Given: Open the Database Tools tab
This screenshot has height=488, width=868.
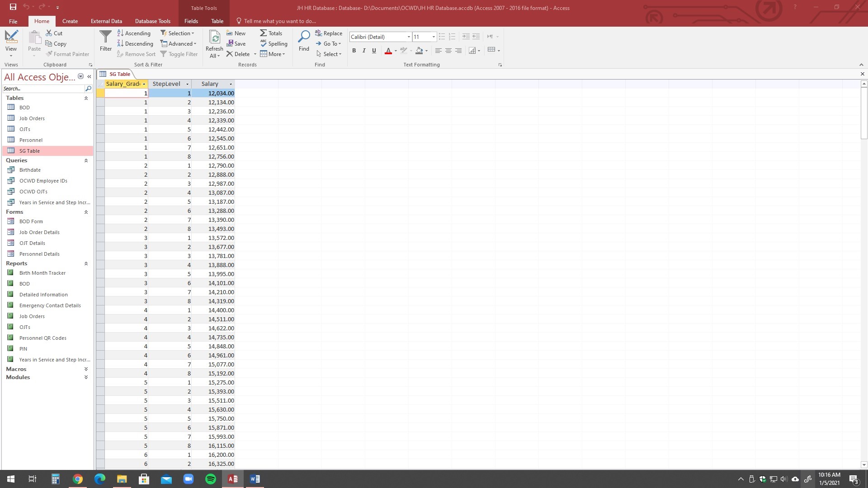Looking at the screenshot, I should 152,21.
